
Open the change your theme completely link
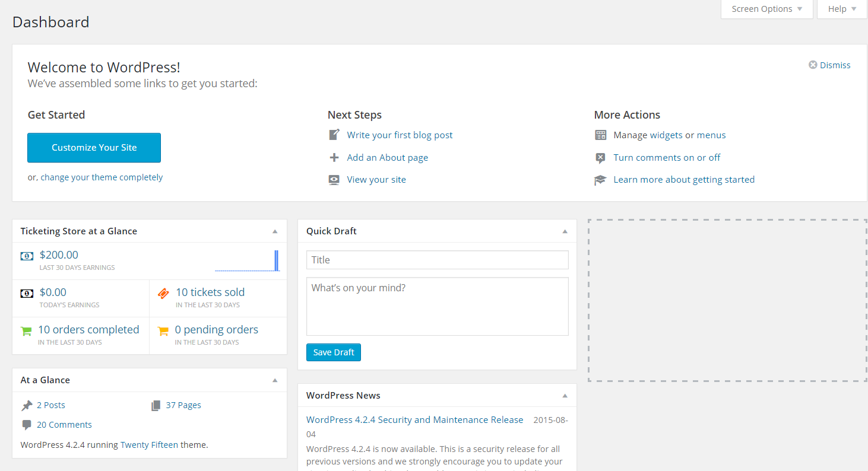[x=102, y=177]
